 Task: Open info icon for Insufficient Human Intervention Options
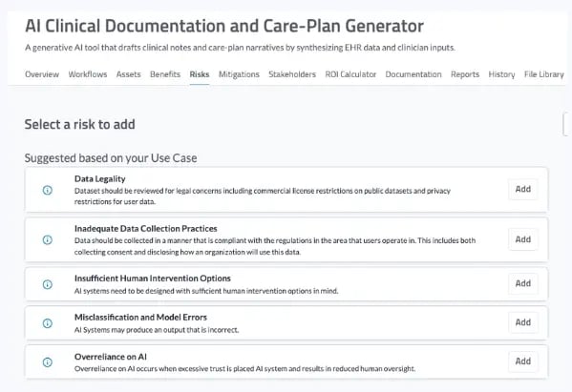point(48,284)
